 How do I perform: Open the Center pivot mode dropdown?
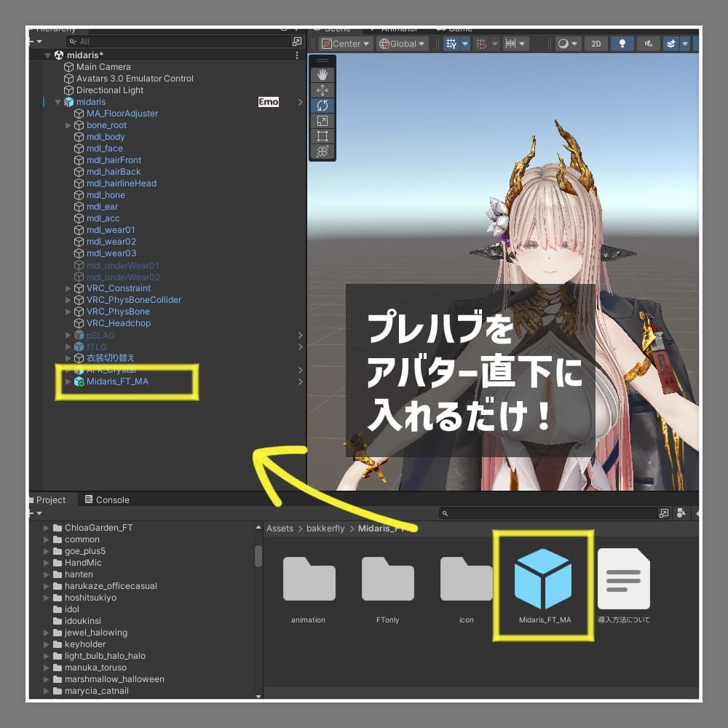(345, 44)
